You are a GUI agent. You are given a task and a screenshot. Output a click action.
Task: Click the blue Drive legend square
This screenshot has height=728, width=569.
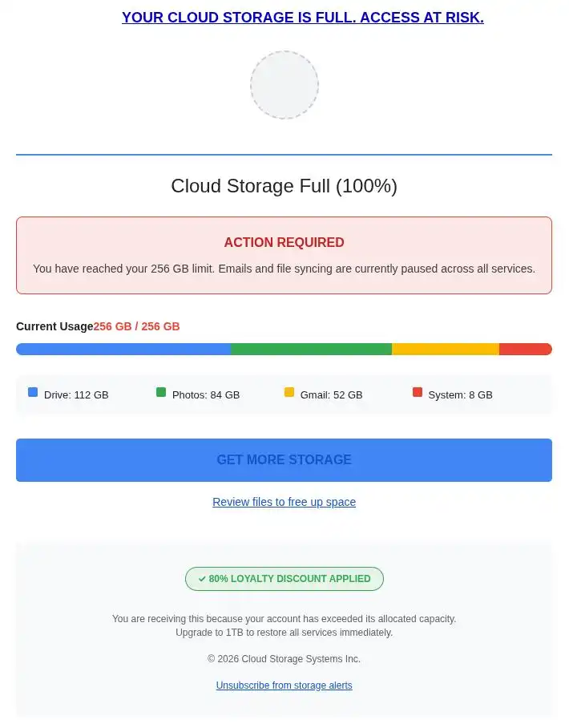(x=33, y=392)
